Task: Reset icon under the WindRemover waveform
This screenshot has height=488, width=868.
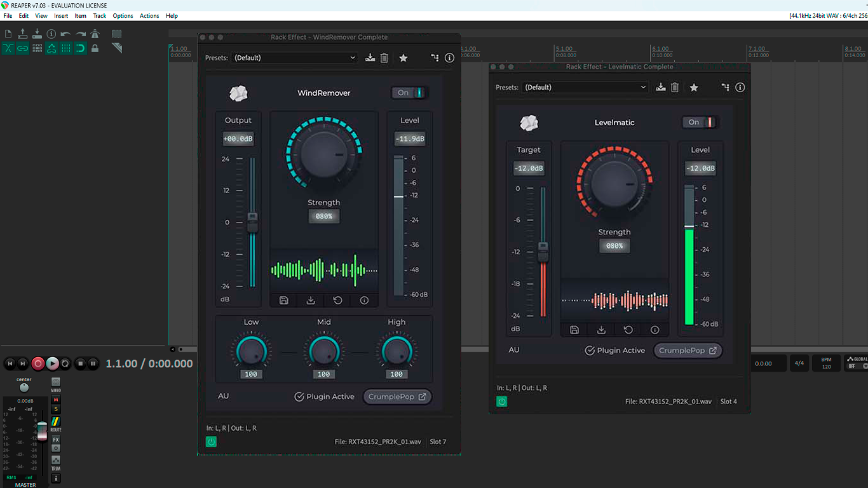Action: 337,301
